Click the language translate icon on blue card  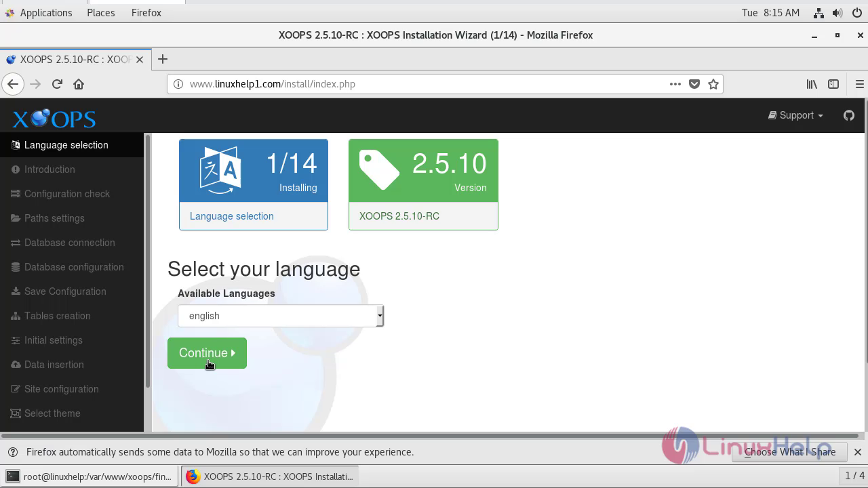point(220,170)
